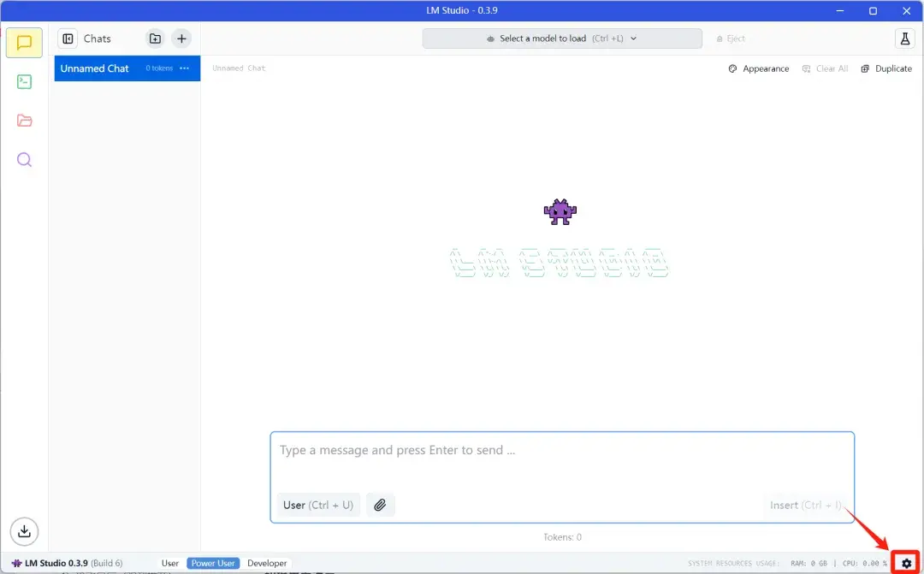Image resolution: width=924 pixels, height=574 pixels.
Task: Open the flask settings panel icon
Action: pyautogui.click(x=904, y=38)
